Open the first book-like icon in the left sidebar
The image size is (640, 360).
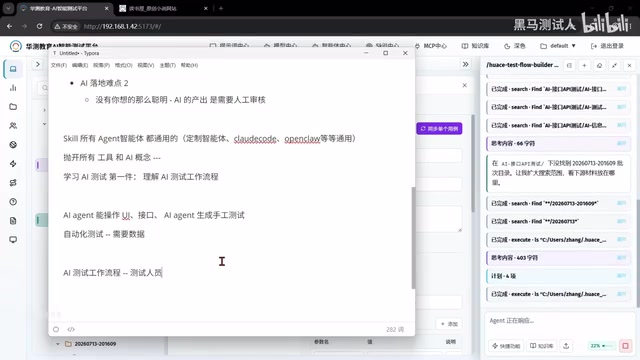[x=13, y=69]
